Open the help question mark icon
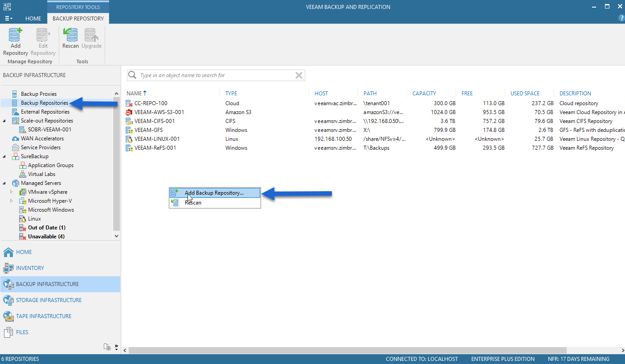Image resolution: width=625 pixels, height=364 pixels. click(621, 18)
